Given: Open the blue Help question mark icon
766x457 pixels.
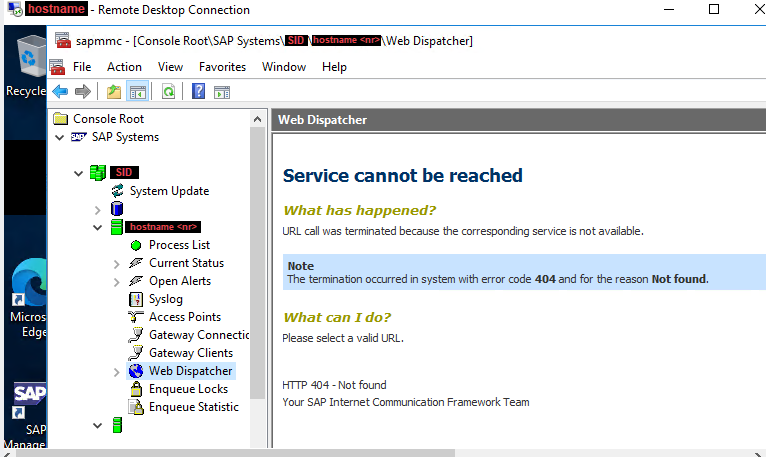Looking at the screenshot, I should 198,91.
